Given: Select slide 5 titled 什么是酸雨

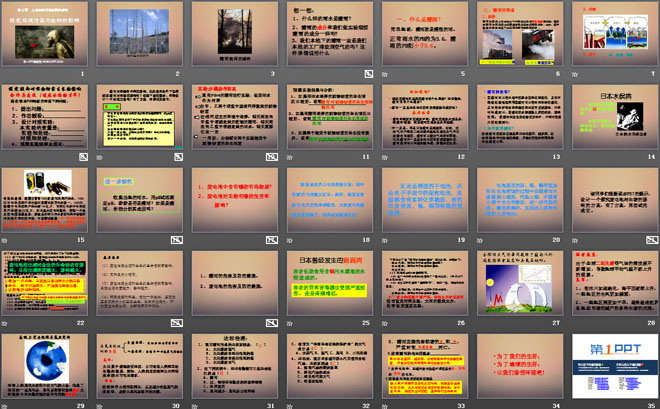Looking at the screenshot, I should (x=425, y=34).
